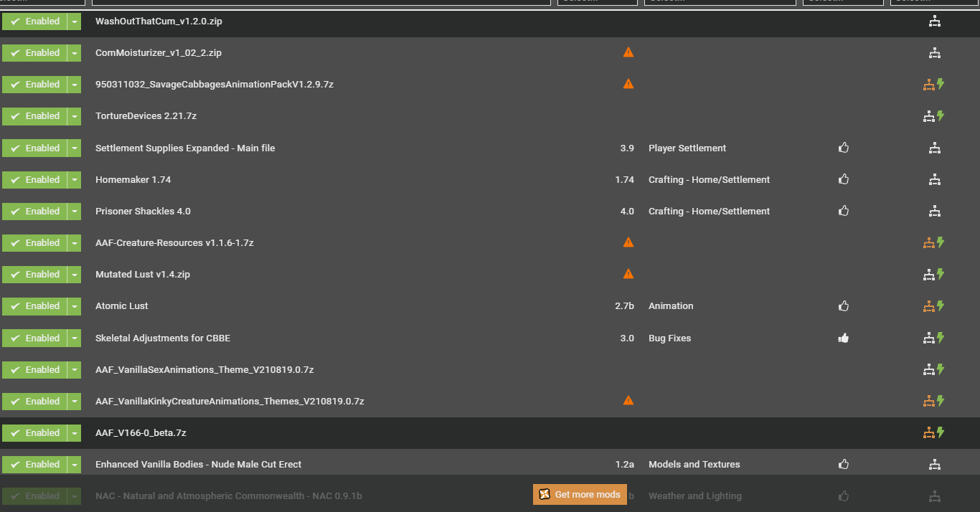Click version 1.2a of Enhanced Vanilla Bodies
The height and width of the screenshot is (512, 980).
624,465
